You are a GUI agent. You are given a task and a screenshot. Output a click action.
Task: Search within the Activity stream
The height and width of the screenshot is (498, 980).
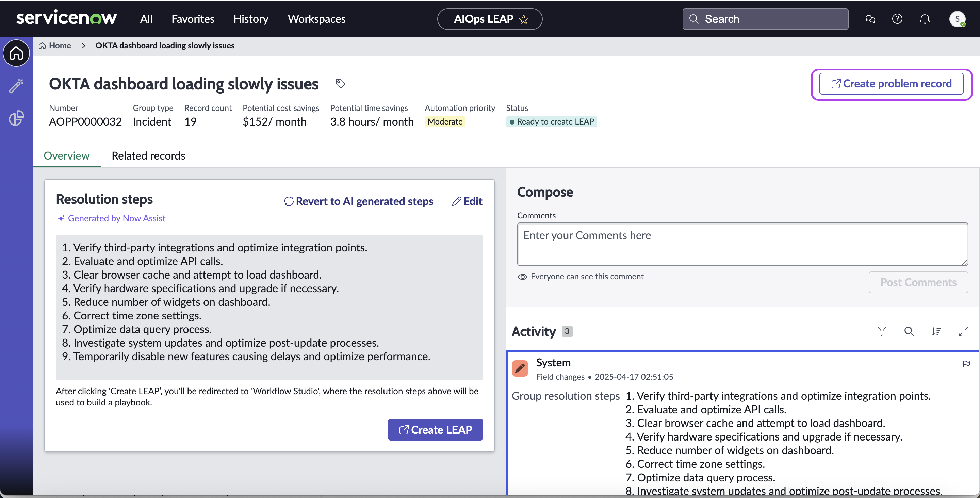pos(909,331)
